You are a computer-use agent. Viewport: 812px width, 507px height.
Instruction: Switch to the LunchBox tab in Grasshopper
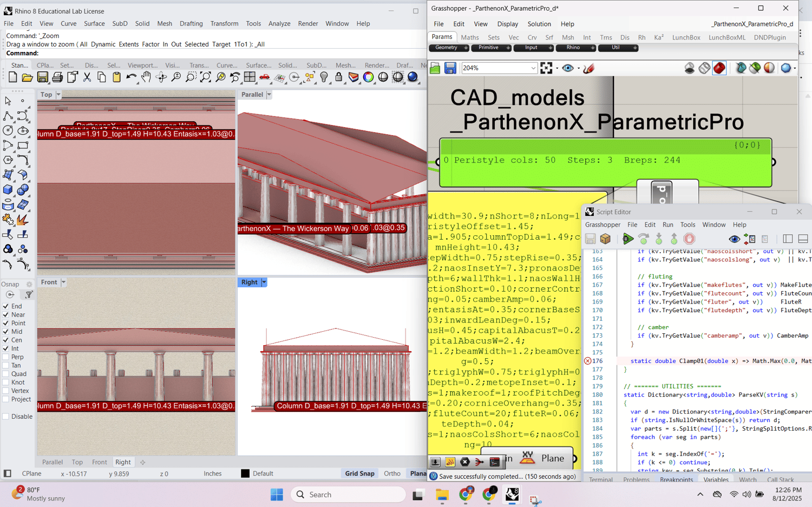pos(686,38)
